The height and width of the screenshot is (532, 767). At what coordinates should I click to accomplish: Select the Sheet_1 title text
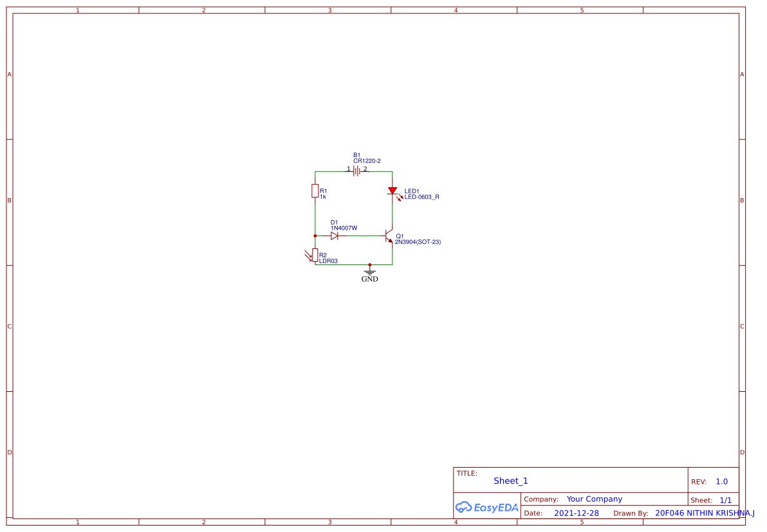click(510, 481)
